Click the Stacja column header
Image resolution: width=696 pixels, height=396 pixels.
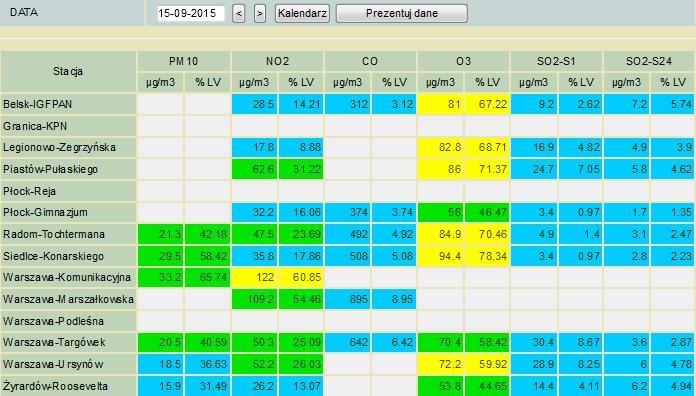[x=68, y=71]
